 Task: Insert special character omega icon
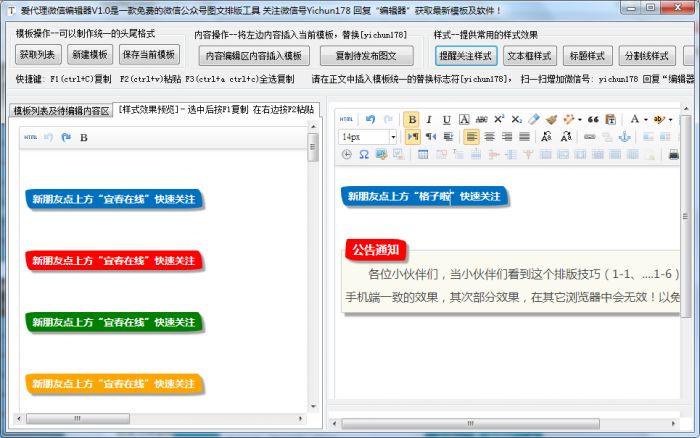pos(364,154)
